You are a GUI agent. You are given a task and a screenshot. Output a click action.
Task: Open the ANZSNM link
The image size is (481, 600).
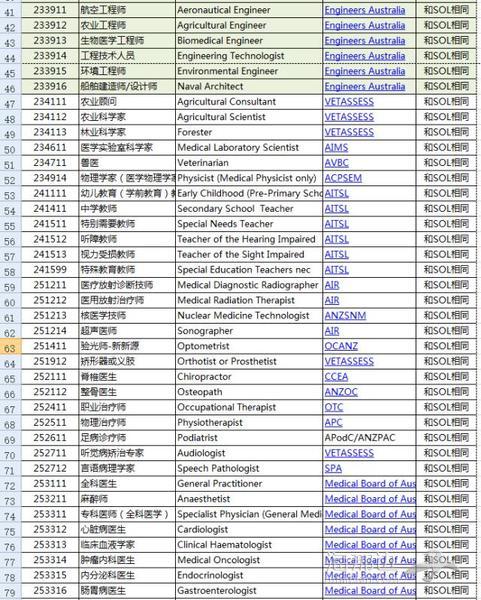(x=345, y=316)
